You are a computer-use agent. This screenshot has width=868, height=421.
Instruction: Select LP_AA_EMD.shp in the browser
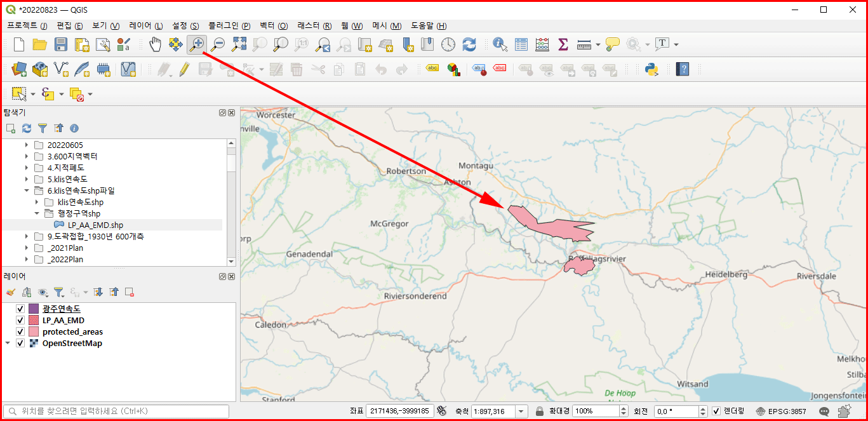[x=95, y=225]
